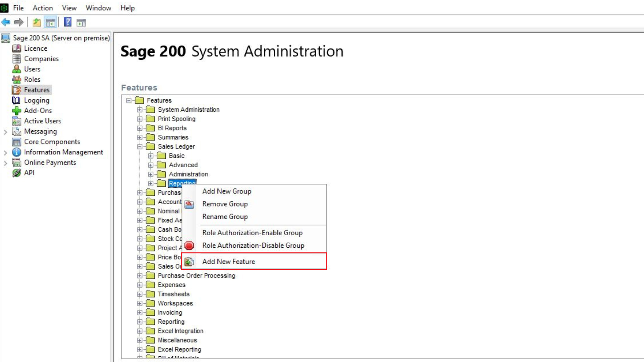Click Rename Group in the context menu
Image resolution: width=644 pixels, height=362 pixels.
pos(225,217)
